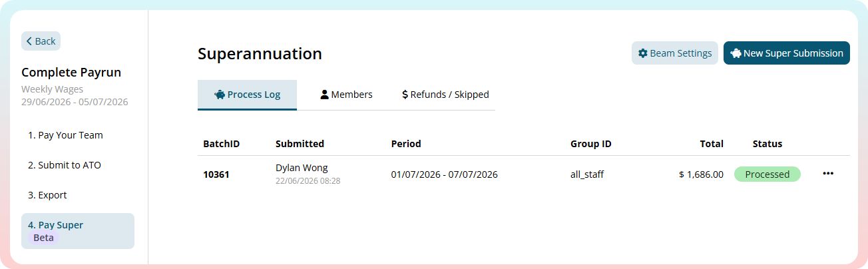Click the Beta label under Pay Super
Viewport: 868px width, 269px height.
pos(44,238)
